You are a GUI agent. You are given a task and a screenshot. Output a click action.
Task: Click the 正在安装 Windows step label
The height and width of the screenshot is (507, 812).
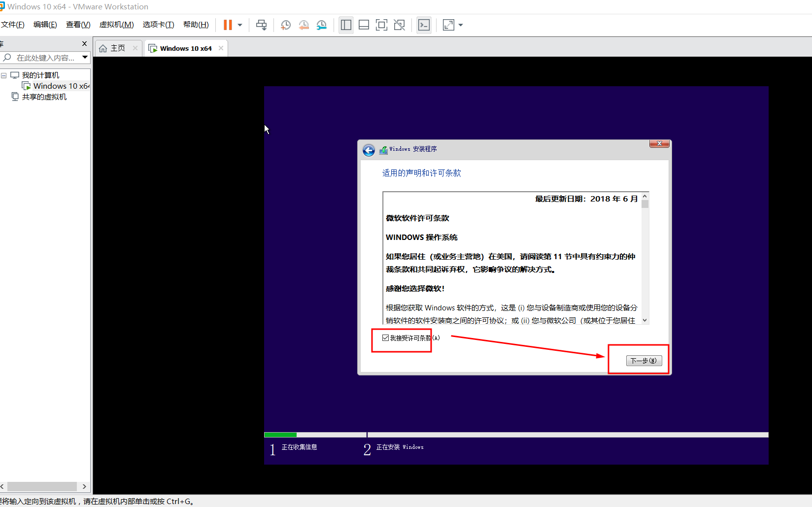click(x=400, y=447)
